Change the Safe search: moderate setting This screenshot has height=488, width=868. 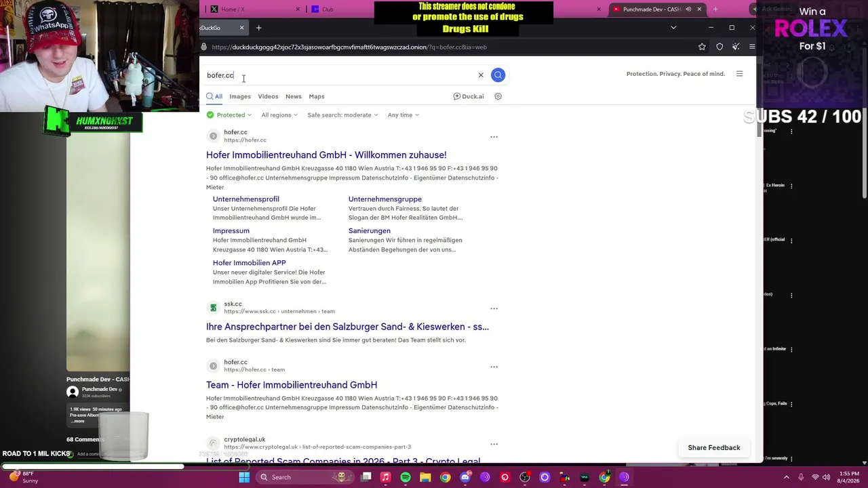(x=342, y=115)
